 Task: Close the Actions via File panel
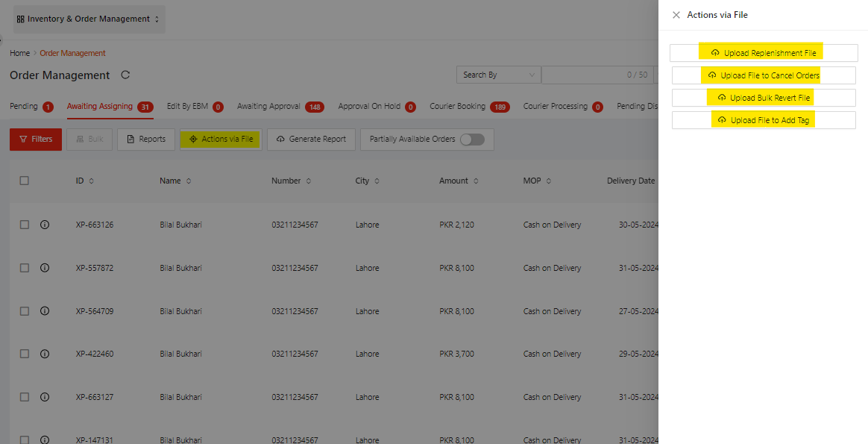click(676, 15)
